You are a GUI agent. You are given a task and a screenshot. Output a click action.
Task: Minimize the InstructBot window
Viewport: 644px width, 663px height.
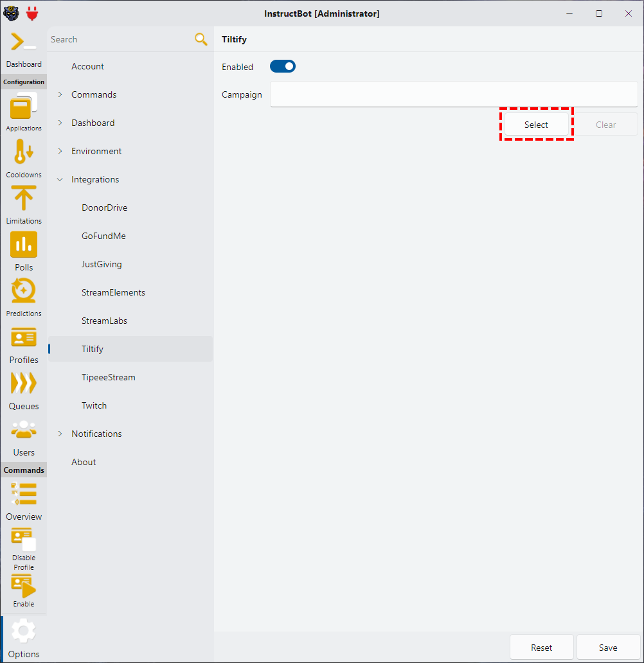click(569, 13)
